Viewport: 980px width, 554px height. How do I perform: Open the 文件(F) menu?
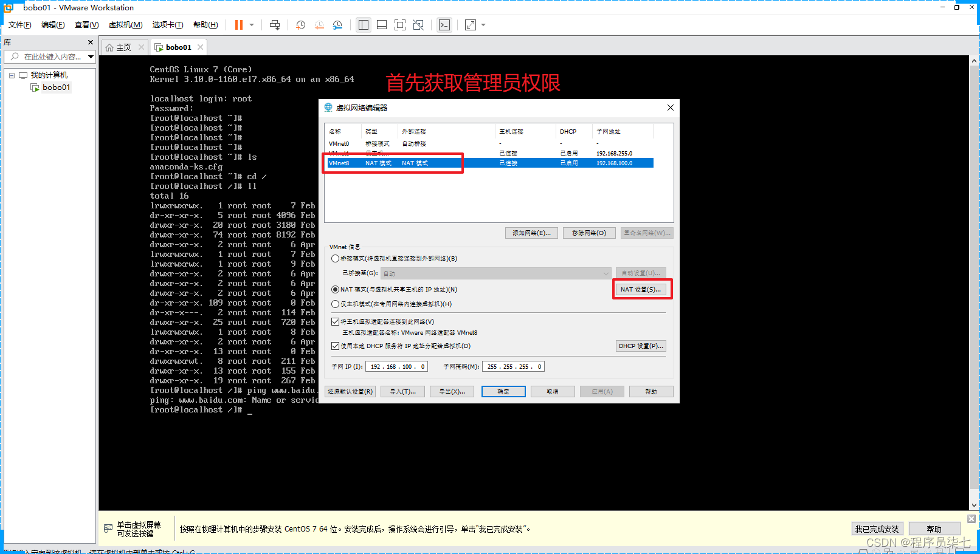[19, 25]
